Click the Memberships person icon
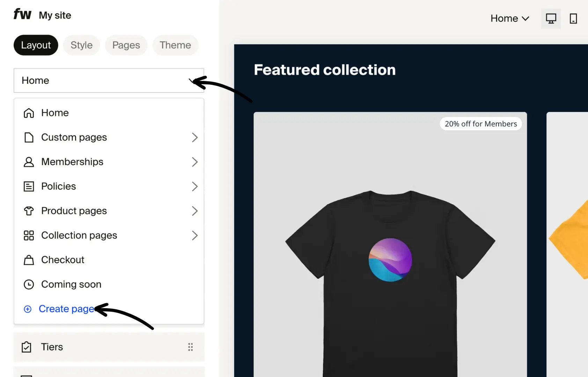 pos(29,162)
